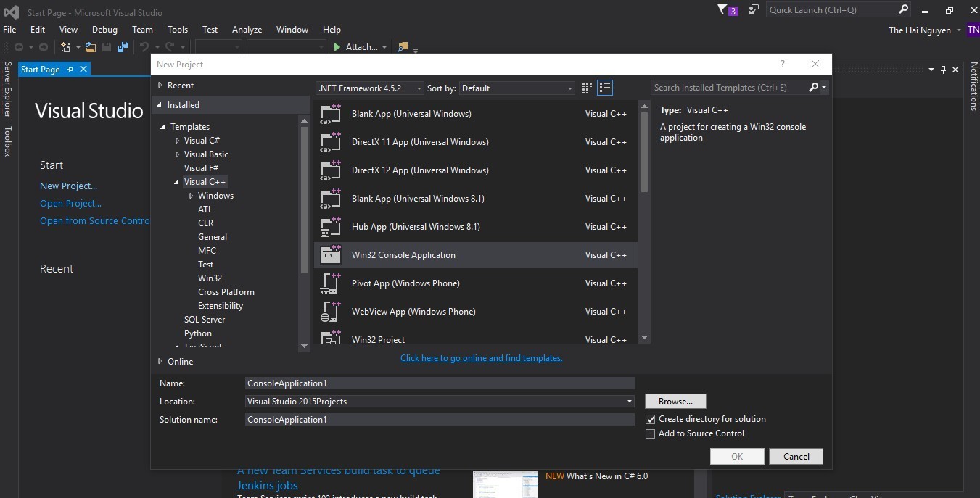Screen dimensions: 980x498
Task: Switch template list to medium icons view
Action: coord(605,88)
